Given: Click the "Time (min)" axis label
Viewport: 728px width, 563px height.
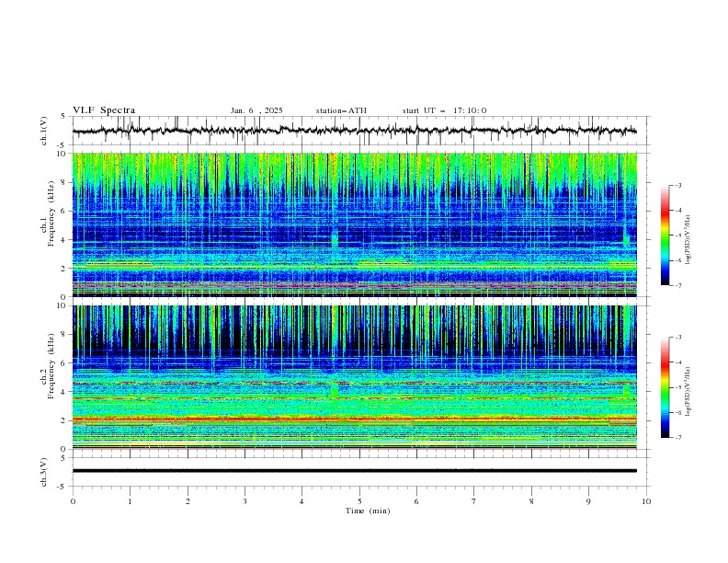Looking at the screenshot, I should 368,511.
